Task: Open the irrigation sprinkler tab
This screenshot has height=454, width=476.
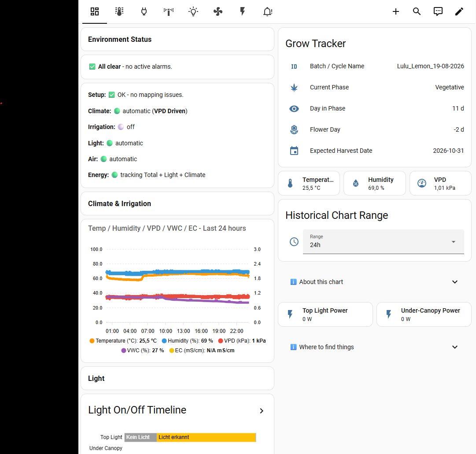Action: tap(169, 11)
